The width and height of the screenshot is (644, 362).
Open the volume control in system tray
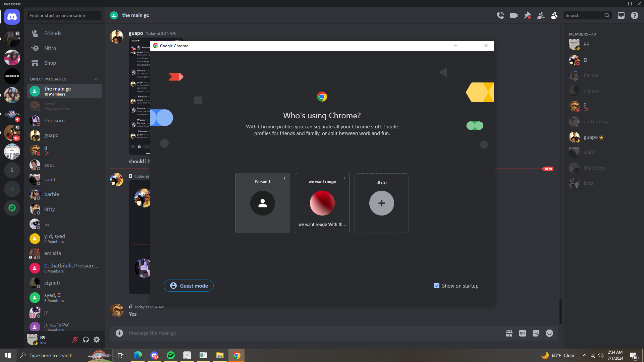pos(601,355)
